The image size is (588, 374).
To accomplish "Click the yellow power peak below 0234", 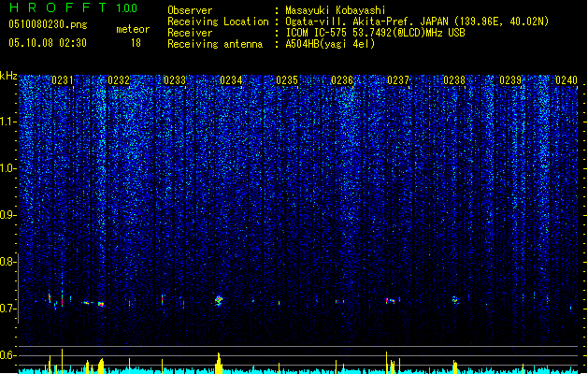I will (219, 363).
